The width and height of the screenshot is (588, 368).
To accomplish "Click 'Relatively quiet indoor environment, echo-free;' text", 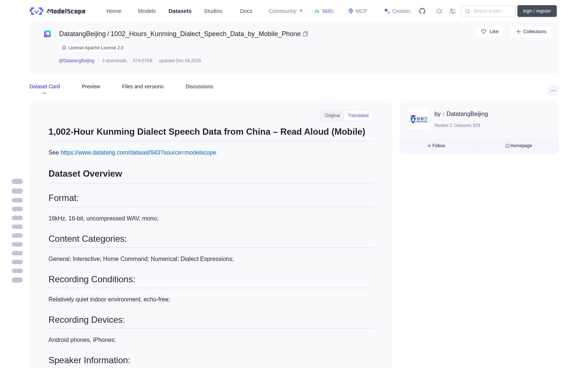I will (x=109, y=300).
